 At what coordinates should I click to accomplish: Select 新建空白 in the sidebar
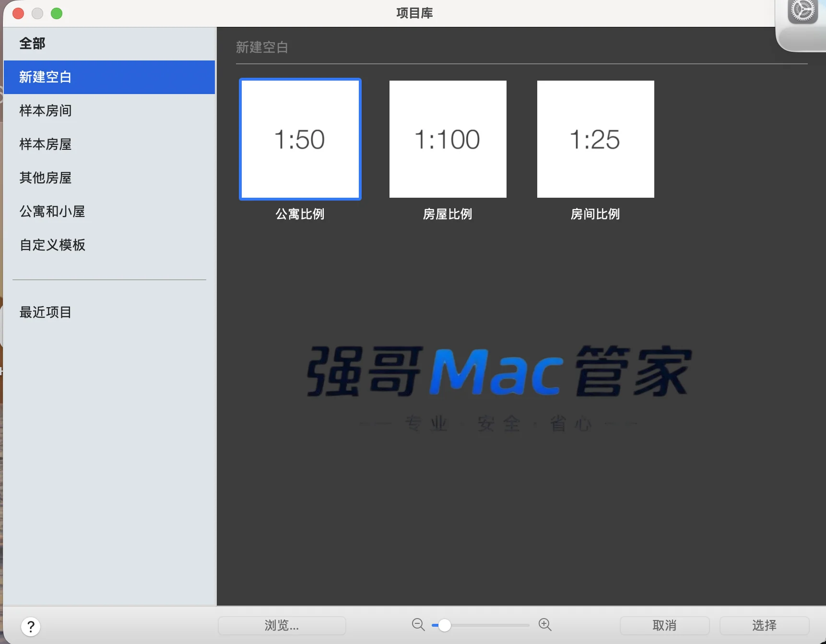109,77
